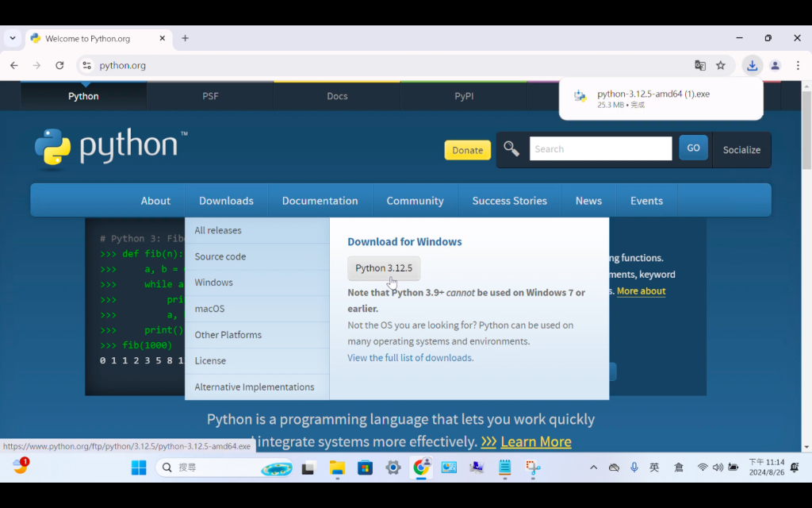Screen dimensions: 812x508
Task: Click the microphone tray icon
Action: (634, 468)
